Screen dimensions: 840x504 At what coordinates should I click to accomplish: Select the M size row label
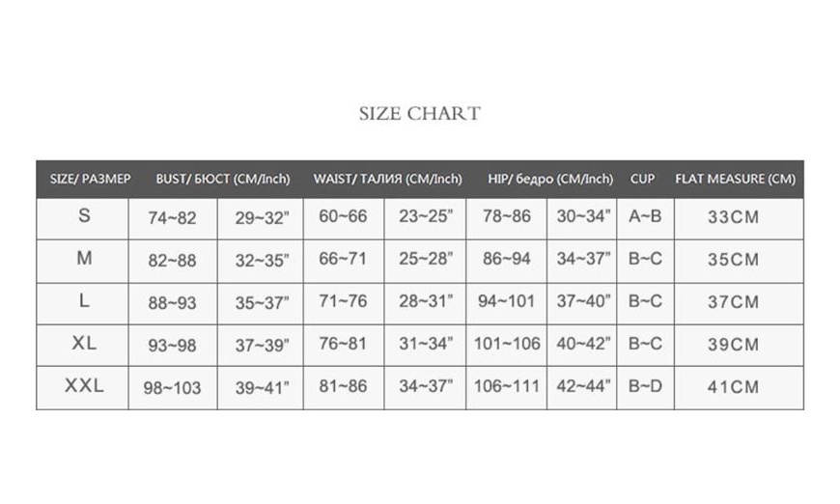(84, 259)
